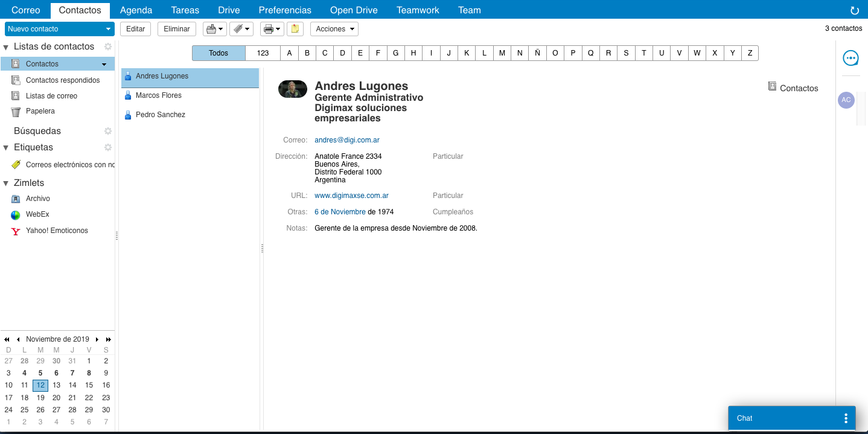Click Contactos folder icon in contact detail
Viewport: 868px width, 434px height.
click(x=772, y=86)
